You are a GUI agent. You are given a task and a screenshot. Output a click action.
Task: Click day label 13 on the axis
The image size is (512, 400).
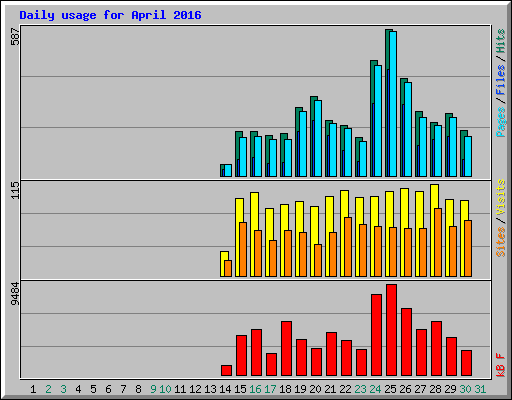[210, 389]
